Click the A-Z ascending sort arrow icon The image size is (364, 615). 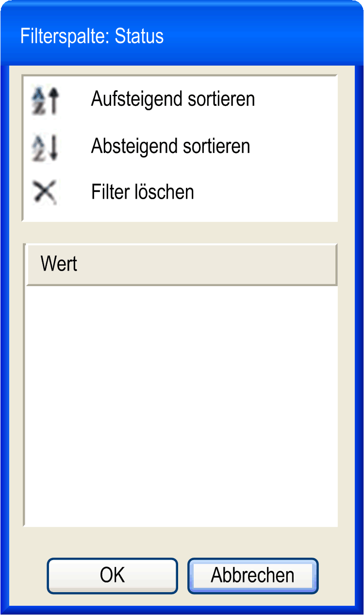pyautogui.click(x=45, y=101)
